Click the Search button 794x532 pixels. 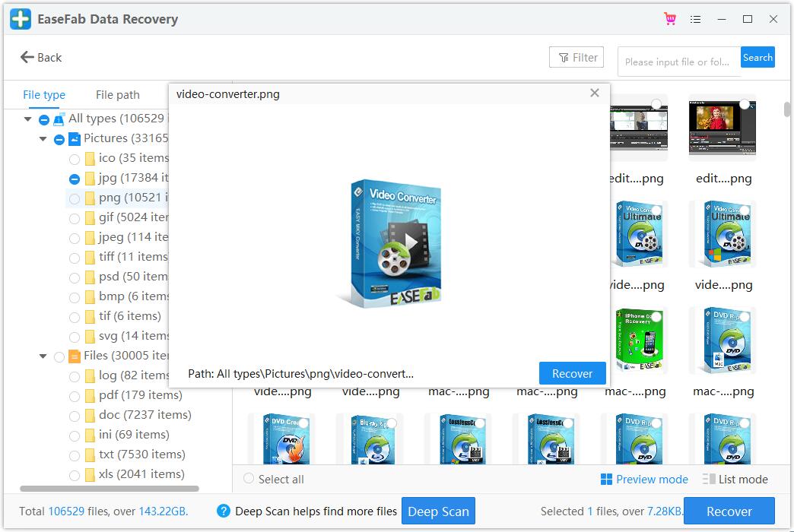[757, 57]
